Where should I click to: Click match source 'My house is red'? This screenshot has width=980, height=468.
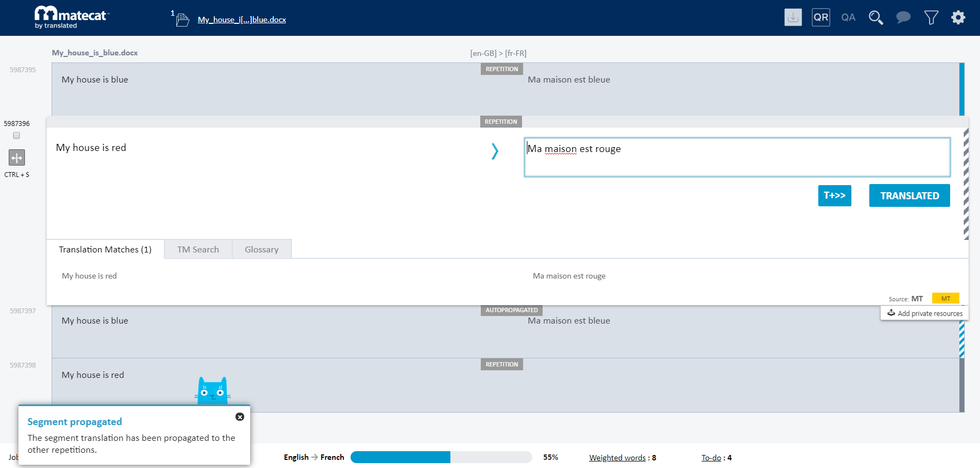coord(89,276)
